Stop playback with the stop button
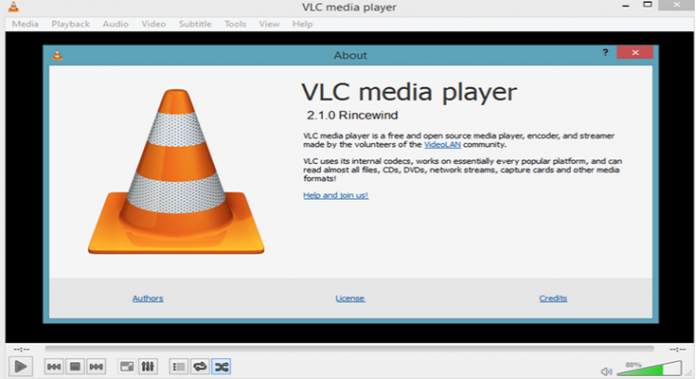Viewport: 696px width, 379px height. pyautogui.click(x=75, y=367)
